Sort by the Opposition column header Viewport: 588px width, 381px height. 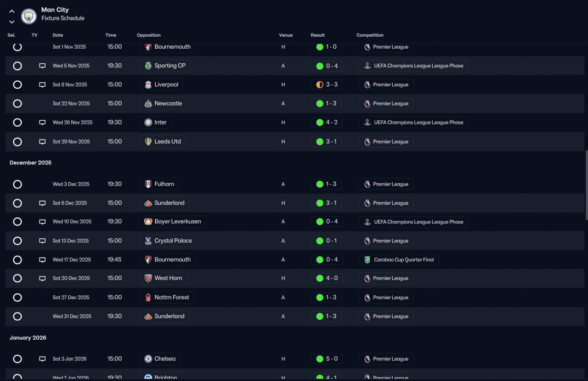pyautogui.click(x=149, y=35)
